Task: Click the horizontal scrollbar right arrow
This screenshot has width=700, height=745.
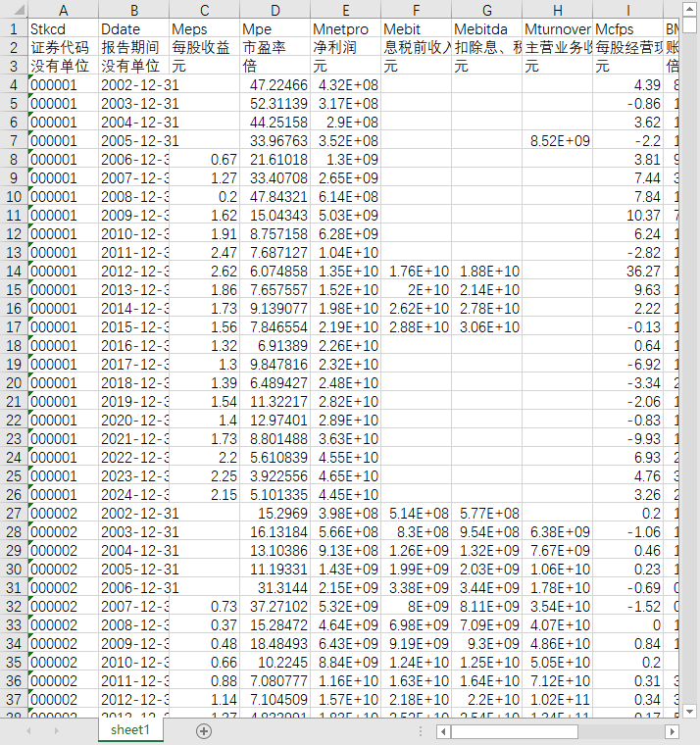Action: point(672,731)
